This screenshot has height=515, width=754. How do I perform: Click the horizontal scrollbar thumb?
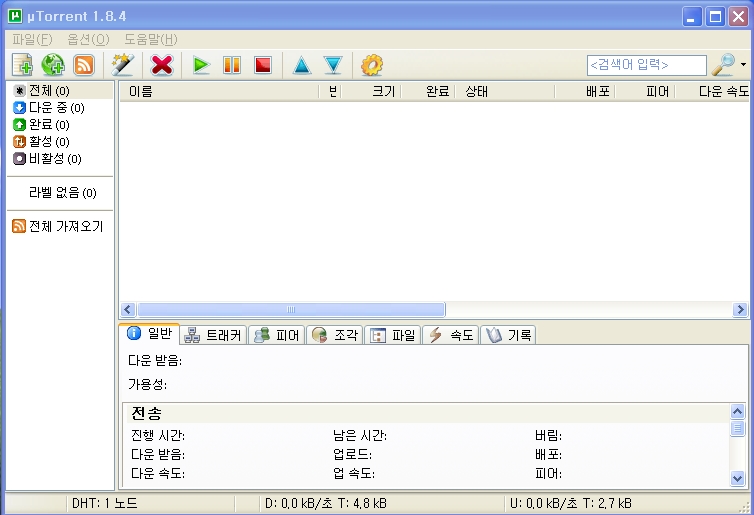pos(291,309)
